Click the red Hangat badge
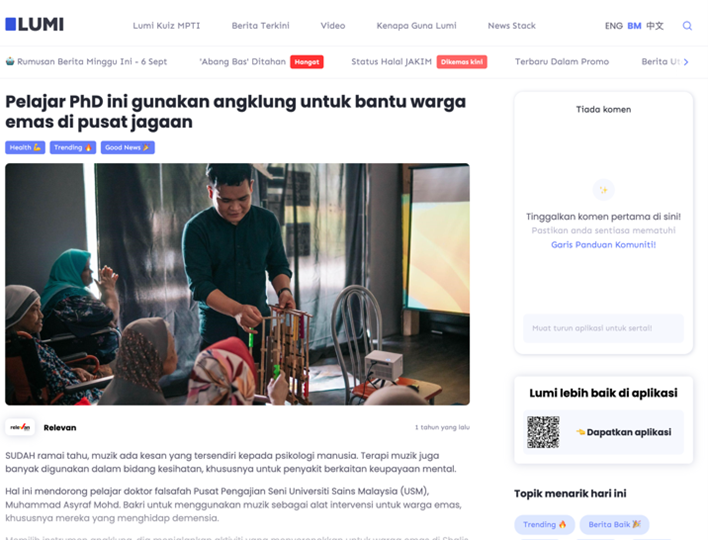 pyautogui.click(x=307, y=62)
